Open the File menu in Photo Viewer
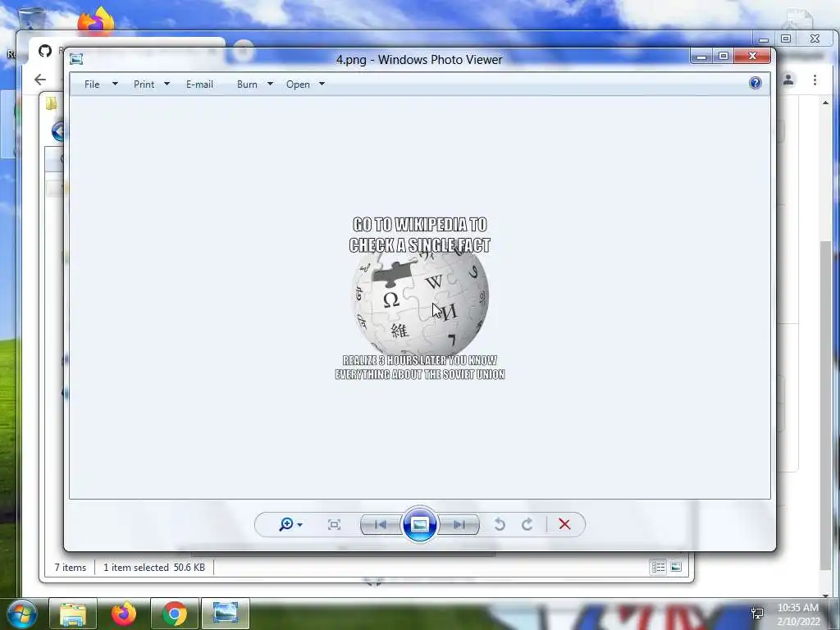The height and width of the screenshot is (630, 840). pyautogui.click(x=92, y=84)
